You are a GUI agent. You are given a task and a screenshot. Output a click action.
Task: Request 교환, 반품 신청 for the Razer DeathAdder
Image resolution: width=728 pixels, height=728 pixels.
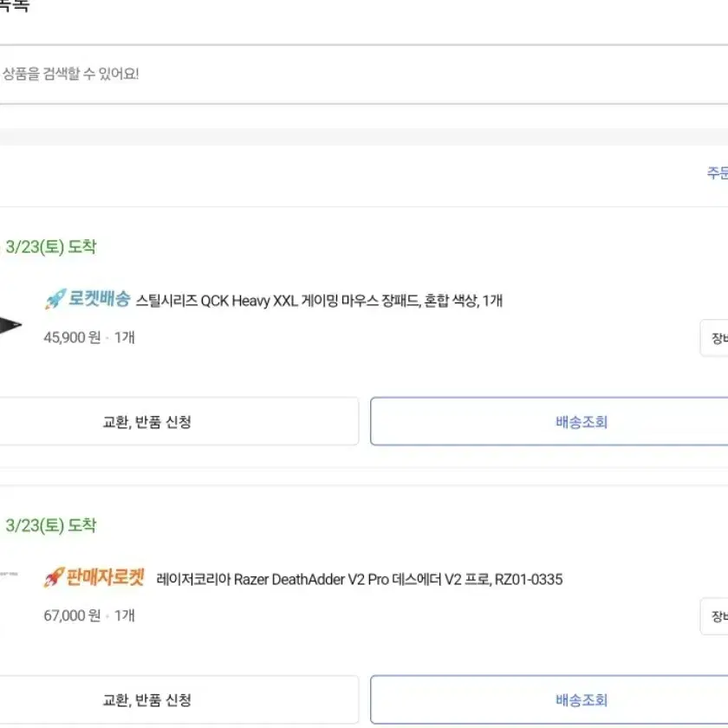(179, 699)
